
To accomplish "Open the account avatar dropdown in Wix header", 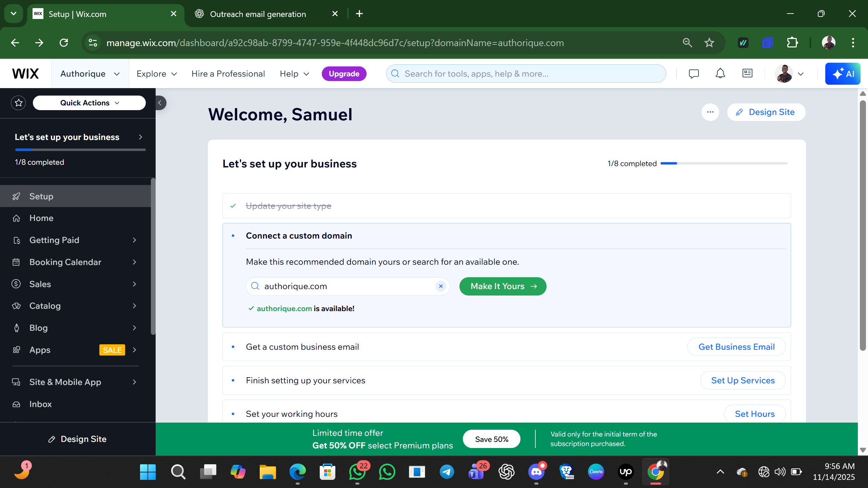I will [789, 74].
